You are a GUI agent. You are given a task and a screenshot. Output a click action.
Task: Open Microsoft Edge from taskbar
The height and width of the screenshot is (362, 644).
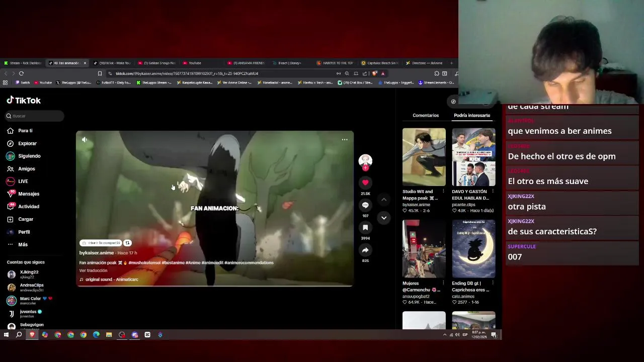pyautogui.click(x=96, y=335)
